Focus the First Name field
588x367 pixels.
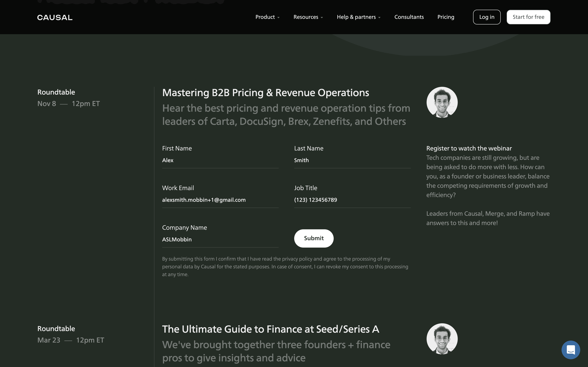(220, 160)
